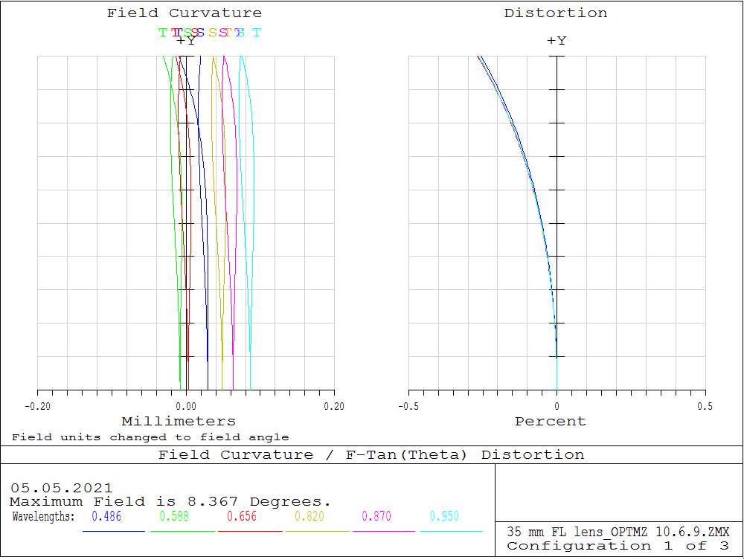Click the cyan T curve label above the plot
744x560 pixels.
point(256,33)
